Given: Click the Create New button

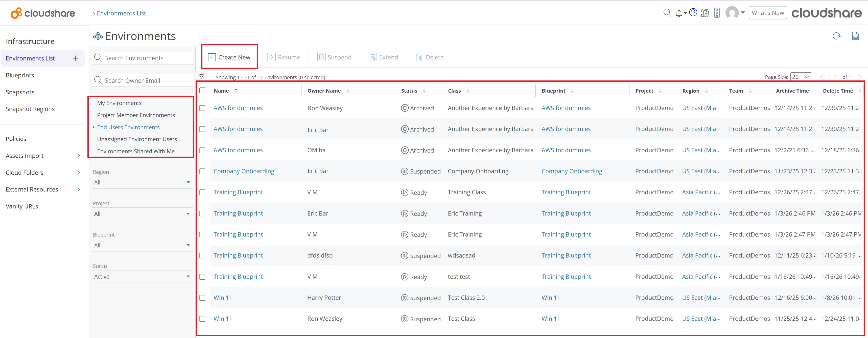Looking at the screenshot, I should pyautogui.click(x=229, y=57).
